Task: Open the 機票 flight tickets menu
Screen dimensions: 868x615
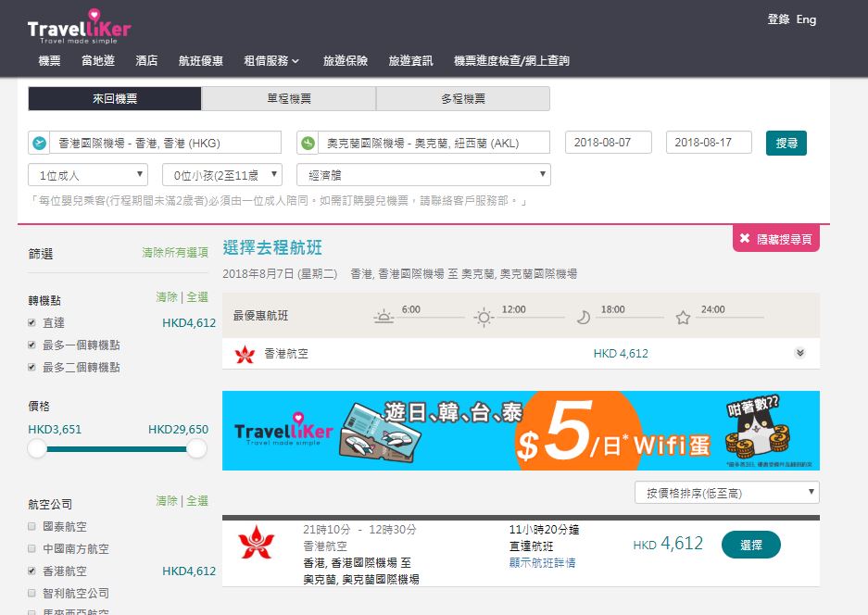Action: [x=49, y=61]
